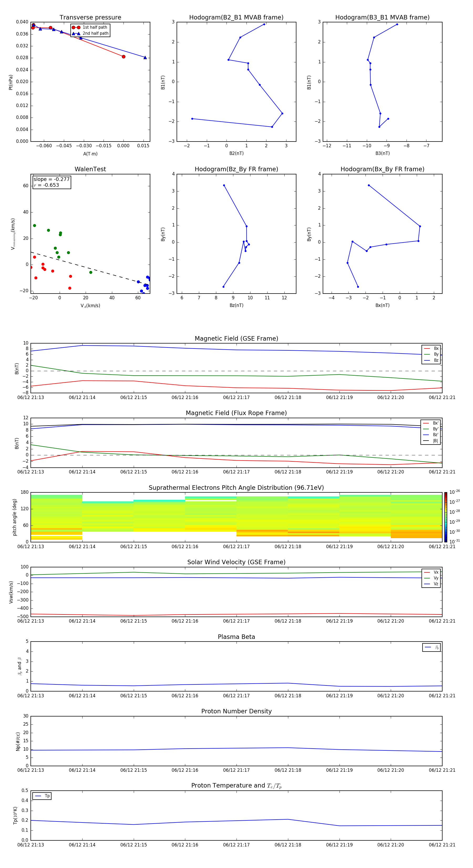Viewport: 473px width, 868px height.
Task: Click the 'Bz' legend entry in GSE magnetic field
Action: tap(431, 361)
